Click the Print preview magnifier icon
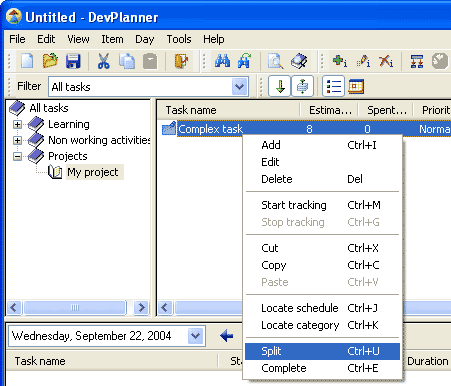 276,61
